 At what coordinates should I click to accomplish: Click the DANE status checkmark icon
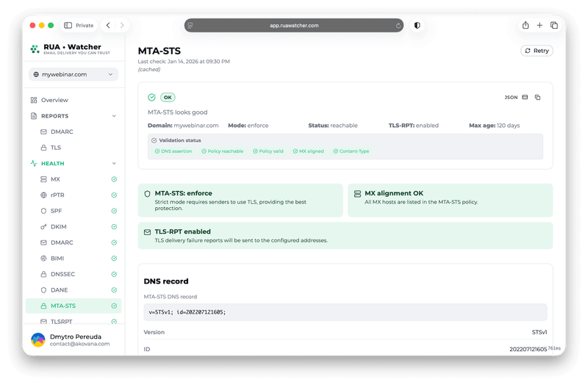(x=114, y=289)
